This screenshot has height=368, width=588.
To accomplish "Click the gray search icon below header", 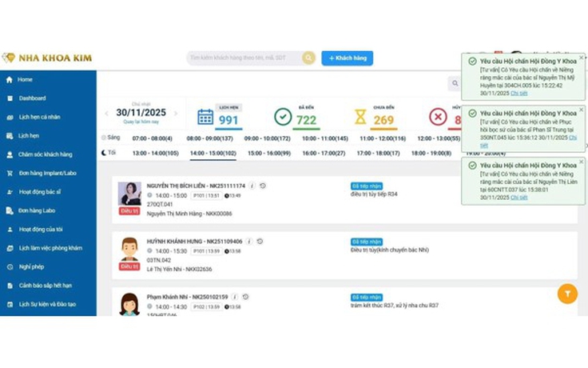I will (455, 83).
